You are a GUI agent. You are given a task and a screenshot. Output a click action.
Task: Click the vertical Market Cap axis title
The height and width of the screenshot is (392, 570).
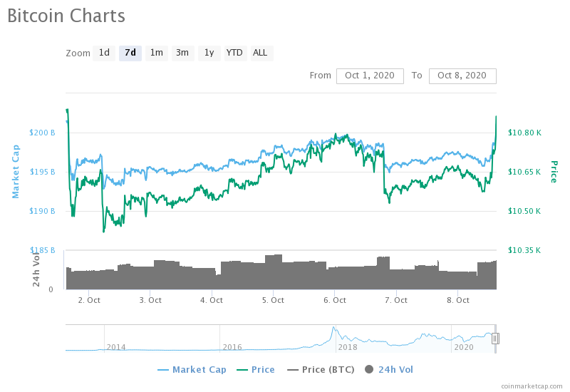coord(16,171)
